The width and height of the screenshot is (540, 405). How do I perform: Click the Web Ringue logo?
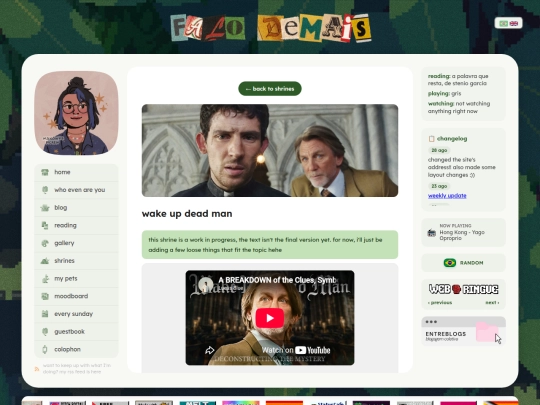click(x=464, y=289)
